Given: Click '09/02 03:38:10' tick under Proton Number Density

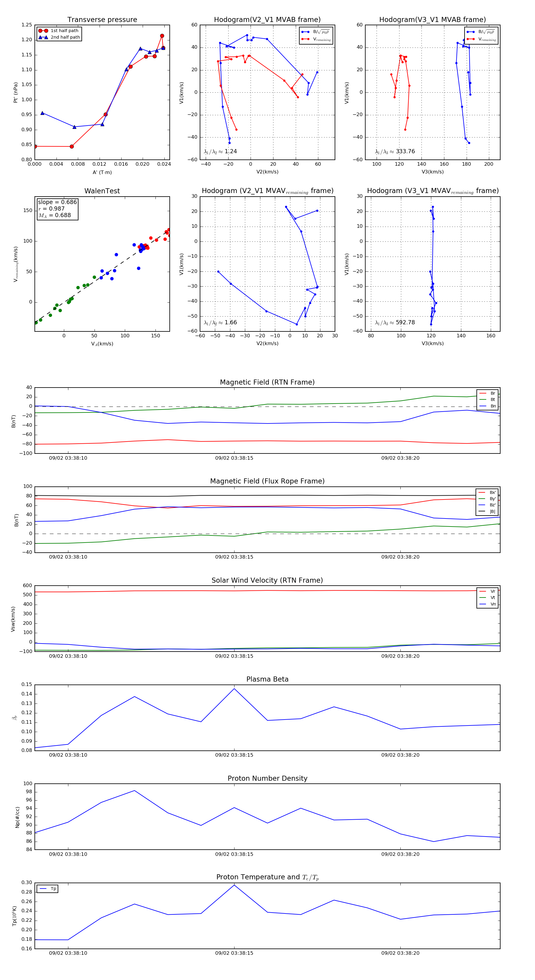Looking at the screenshot, I should [x=68, y=854].
